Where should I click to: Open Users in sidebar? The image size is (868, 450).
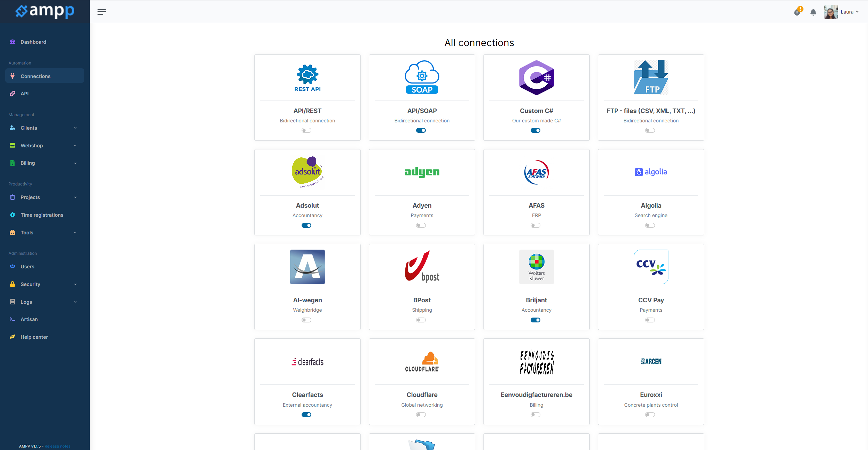point(45,267)
